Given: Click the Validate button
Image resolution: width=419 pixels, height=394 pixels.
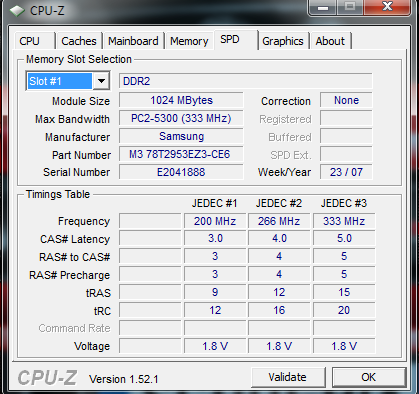Looking at the screenshot, I should (x=288, y=377).
